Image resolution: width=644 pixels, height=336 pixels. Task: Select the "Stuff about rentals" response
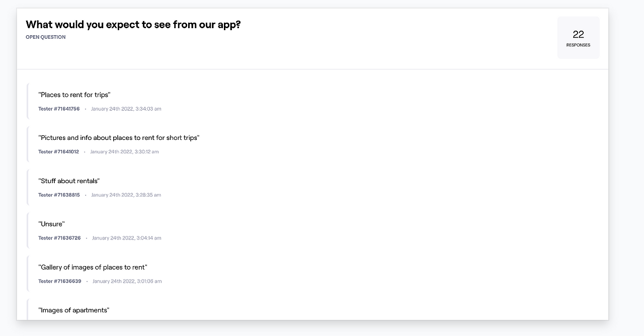69,181
